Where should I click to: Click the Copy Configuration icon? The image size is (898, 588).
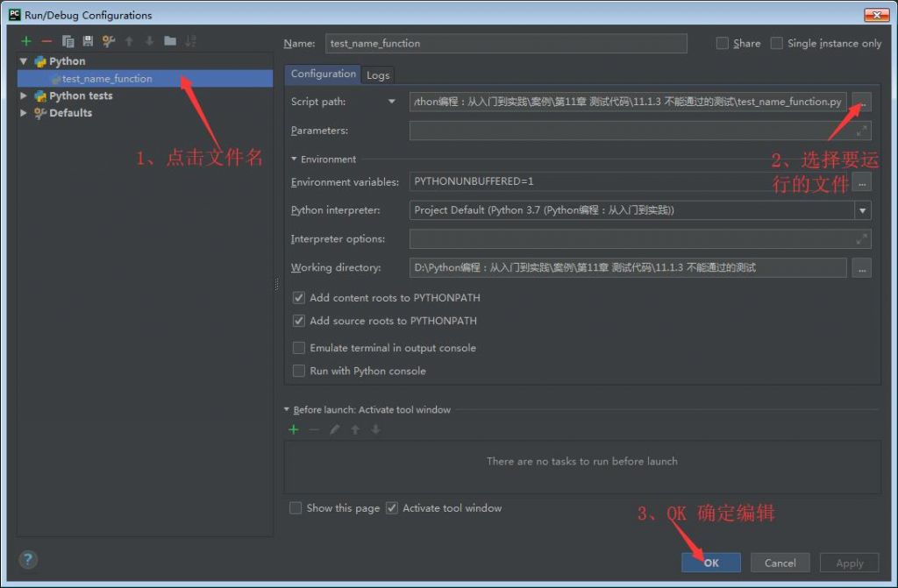(x=68, y=41)
